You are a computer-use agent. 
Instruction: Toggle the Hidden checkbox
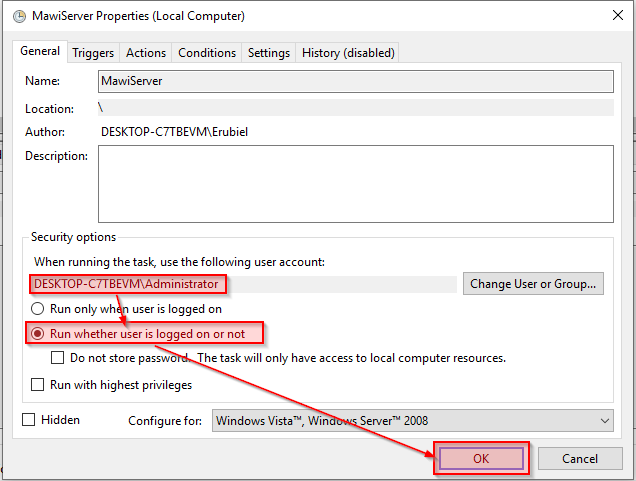tap(29, 420)
